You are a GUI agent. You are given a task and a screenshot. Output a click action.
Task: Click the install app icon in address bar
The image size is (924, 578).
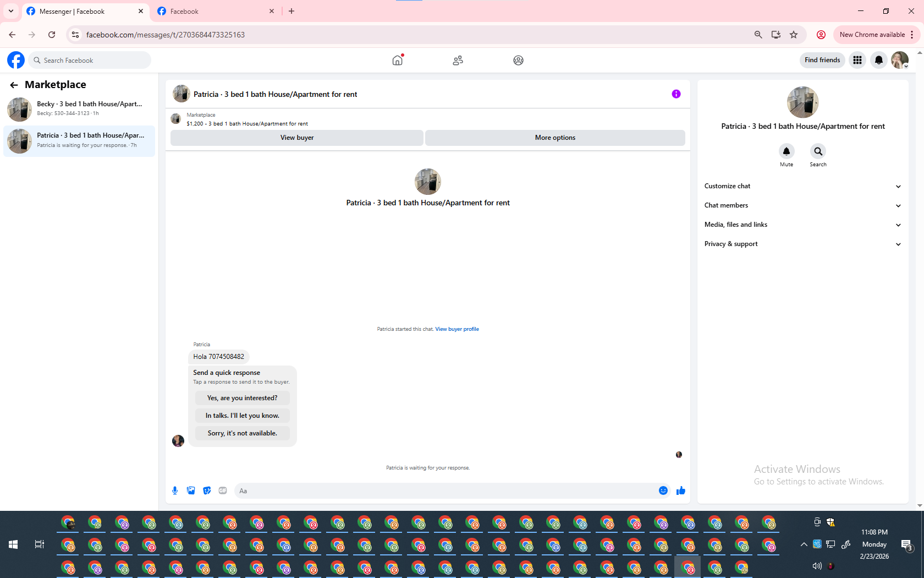pyautogui.click(x=776, y=35)
